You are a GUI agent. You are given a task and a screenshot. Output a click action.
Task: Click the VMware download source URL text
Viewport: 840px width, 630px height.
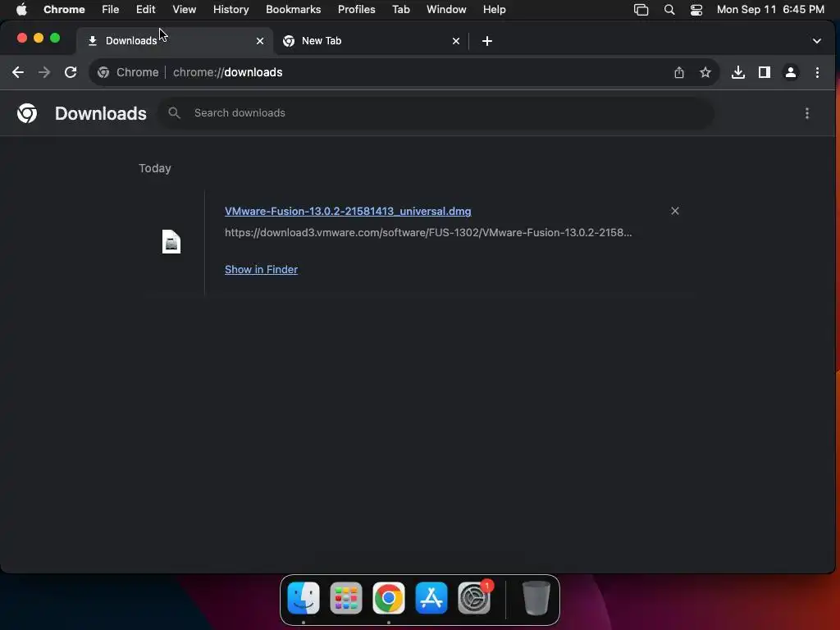428,232
